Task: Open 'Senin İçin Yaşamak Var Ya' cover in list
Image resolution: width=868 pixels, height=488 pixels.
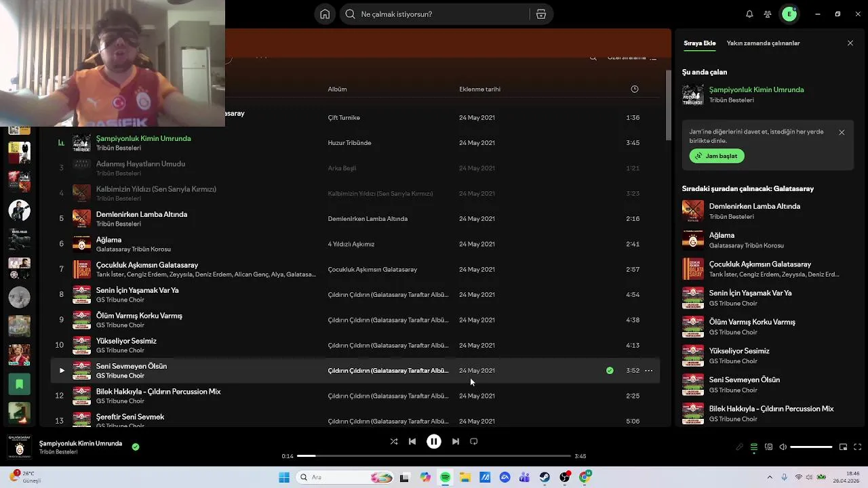Action: point(81,295)
